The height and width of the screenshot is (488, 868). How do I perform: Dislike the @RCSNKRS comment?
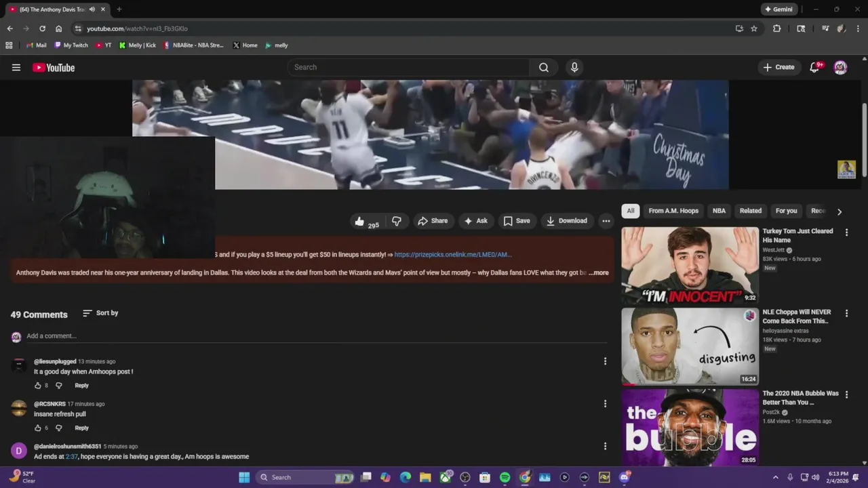click(58, 428)
